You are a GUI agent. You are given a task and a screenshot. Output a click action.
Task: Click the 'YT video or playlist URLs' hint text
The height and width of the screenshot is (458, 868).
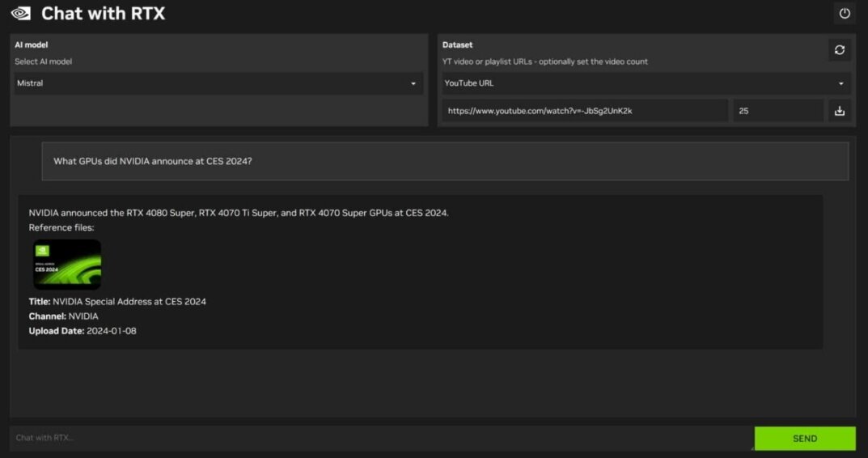pyautogui.click(x=544, y=61)
